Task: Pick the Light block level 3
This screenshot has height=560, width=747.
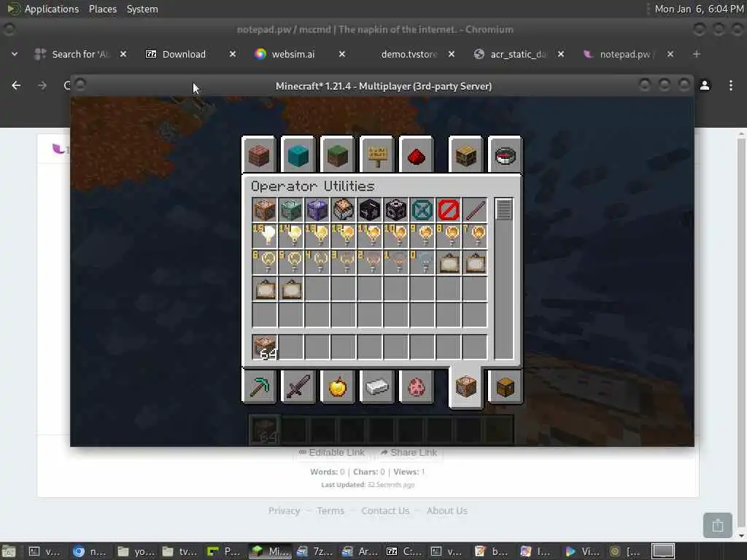Action: pos(343,262)
